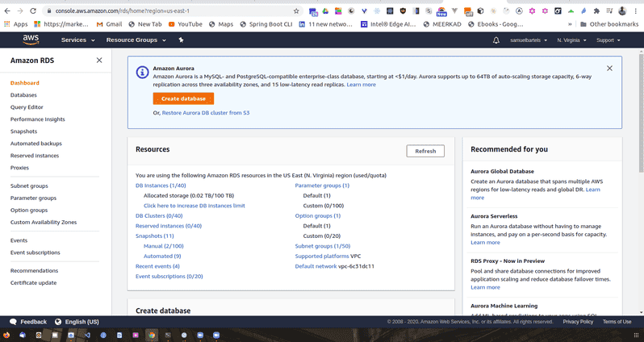This screenshot has height=342, width=644.
Task: Expand the Services dropdown menu
Action: [x=78, y=40]
